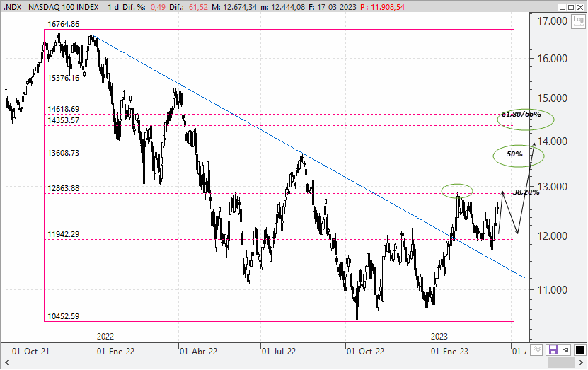The height and width of the screenshot is (370, 588).
Task: Click the date F: 17-03-2023
Action: [x=333, y=7]
